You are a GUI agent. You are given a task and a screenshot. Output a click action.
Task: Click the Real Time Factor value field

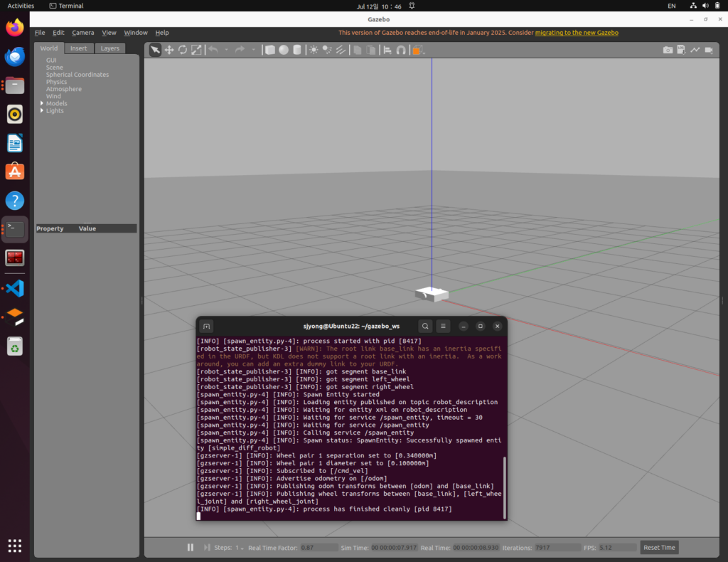click(319, 548)
